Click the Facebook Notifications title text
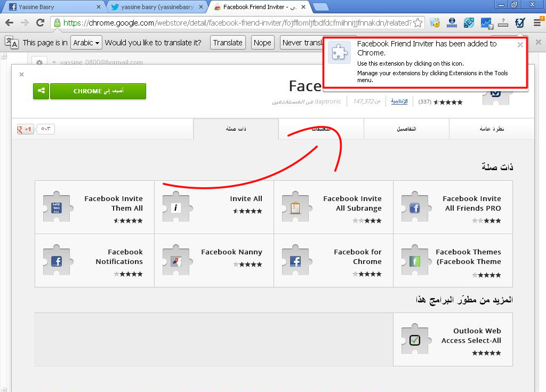The image size is (546, 392). [x=119, y=257]
